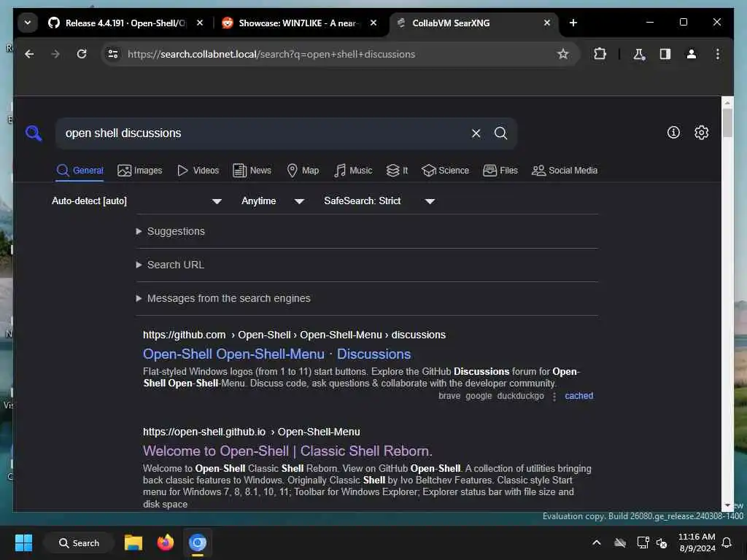
Task: Click Chromium icon in taskbar
Action: [197, 542]
